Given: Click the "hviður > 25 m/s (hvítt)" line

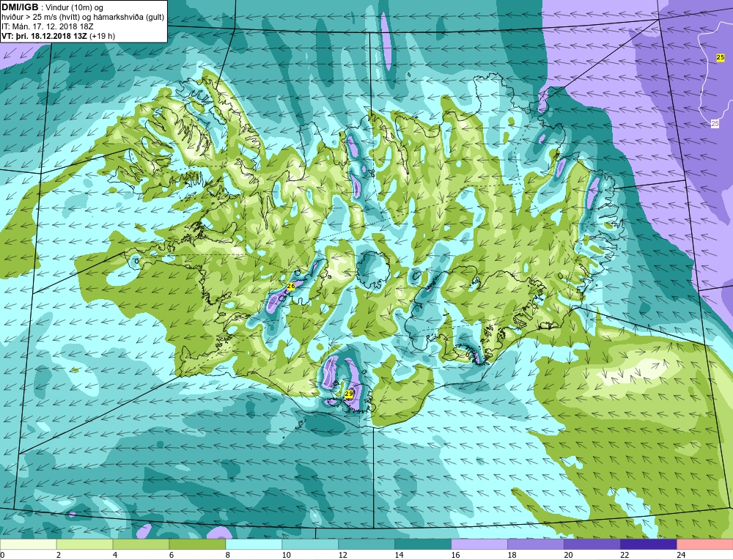Looking at the screenshot, I should pyautogui.click(x=40, y=18).
